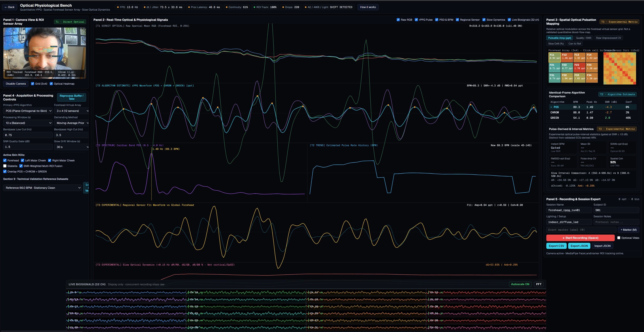This screenshot has width=644, height=332.
Task: Switch to the Corr to Ref tab
Action: coord(575,44)
